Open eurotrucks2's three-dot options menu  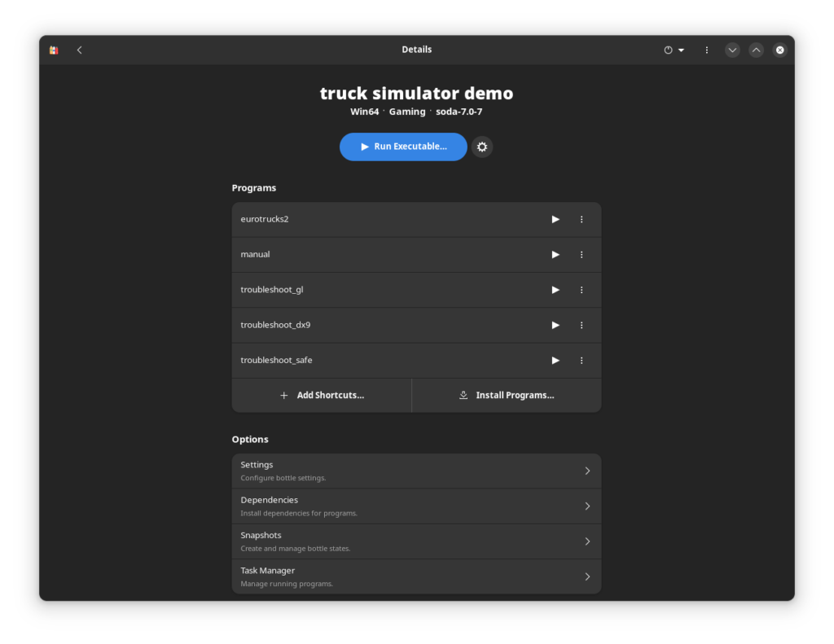pyautogui.click(x=582, y=219)
